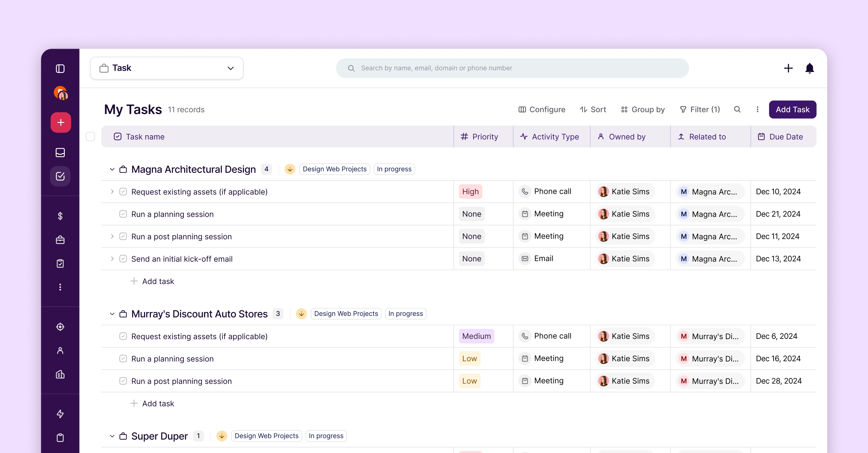Open the Inbox icon in the sidebar
Screen dimensions: 868x453
(60, 153)
